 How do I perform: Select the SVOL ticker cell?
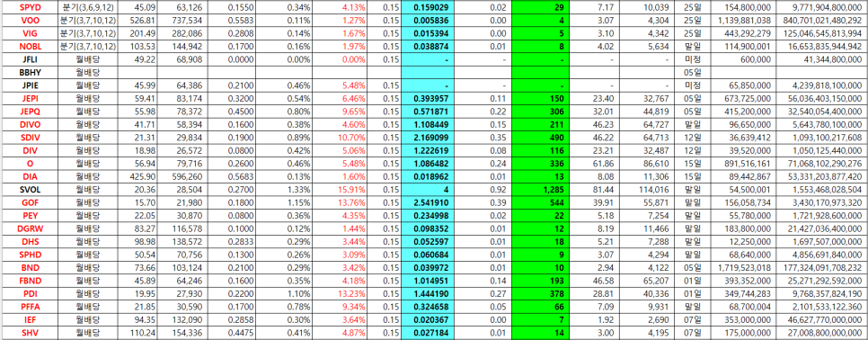tap(30, 190)
